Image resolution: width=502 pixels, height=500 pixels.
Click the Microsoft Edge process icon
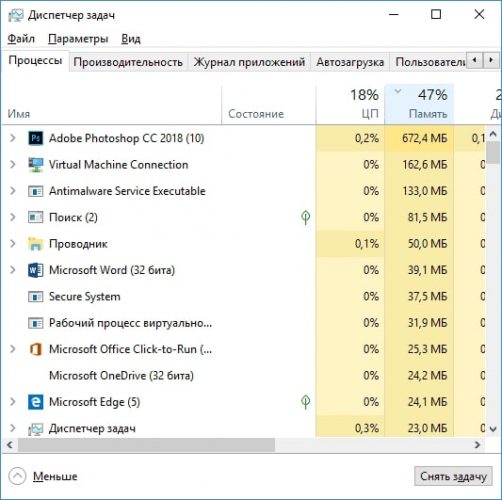tap(35, 402)
